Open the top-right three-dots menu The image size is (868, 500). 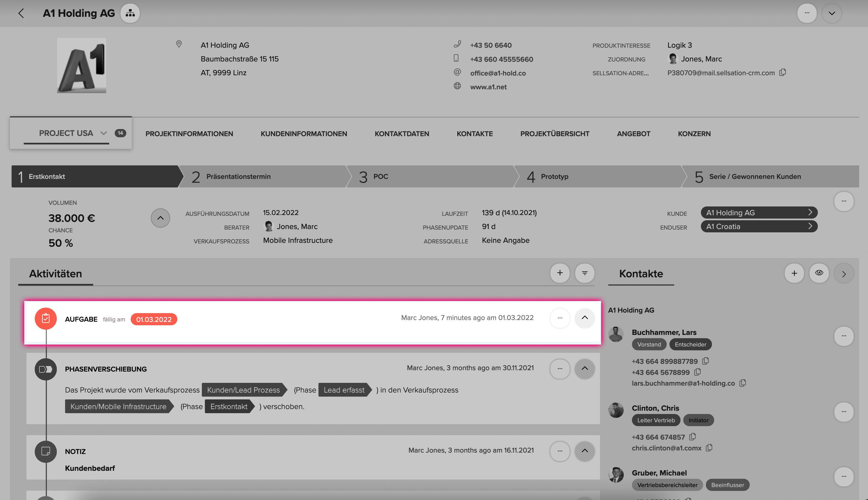[807, 14]
